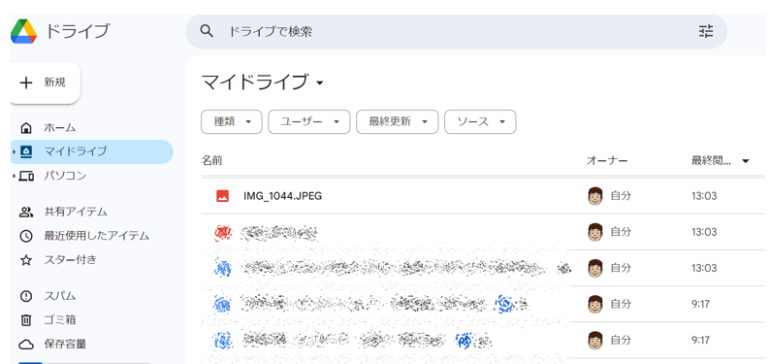Select マイドライブ in the sidebar
Screen dimensions: 770x364
(92, 151)
